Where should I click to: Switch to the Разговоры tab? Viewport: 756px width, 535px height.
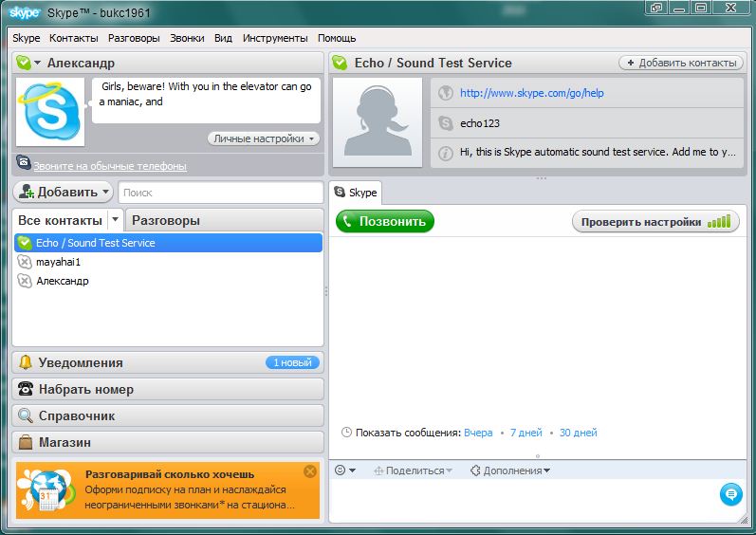(224, 221)
